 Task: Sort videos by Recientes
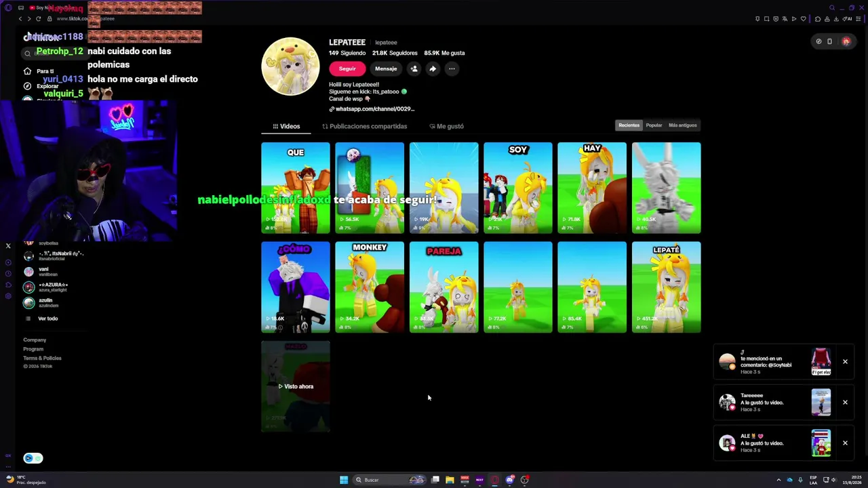tap(629, 125)
